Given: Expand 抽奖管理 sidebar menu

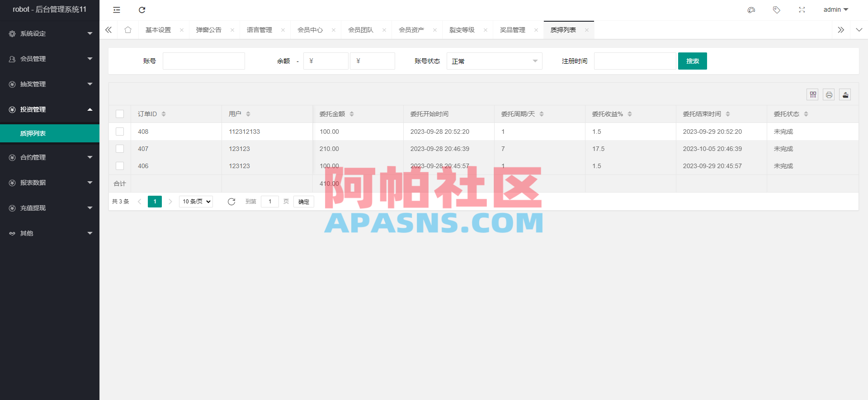Looking at the screenshot, I should [x=50, y=84].
